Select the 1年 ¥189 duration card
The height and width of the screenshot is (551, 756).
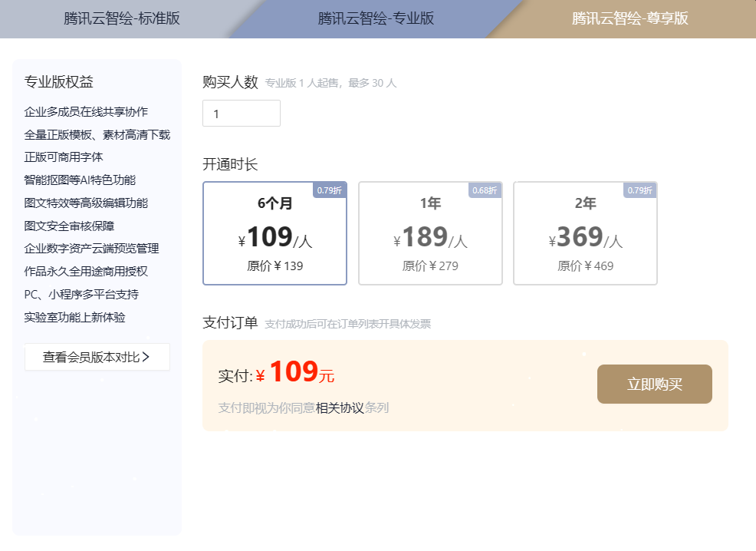(x=430, y=233)
